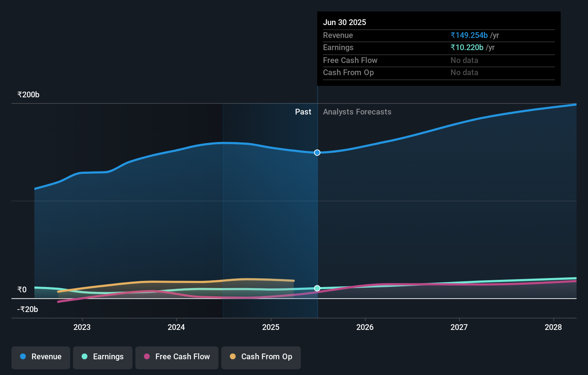Screen dimensions: 588x375
Task: Expand the Jun 30 2025 tooltip header
Action: [x=344, y=22]
